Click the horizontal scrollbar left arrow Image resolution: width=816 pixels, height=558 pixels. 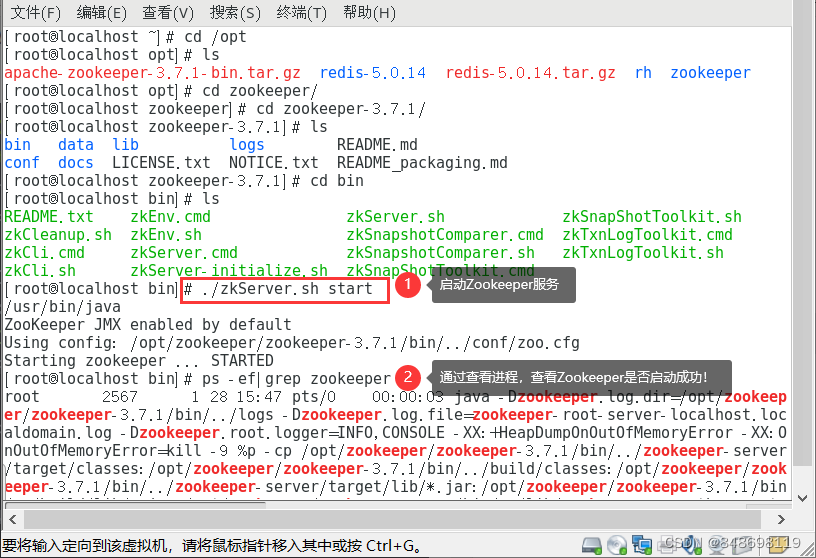pos(13,519)
